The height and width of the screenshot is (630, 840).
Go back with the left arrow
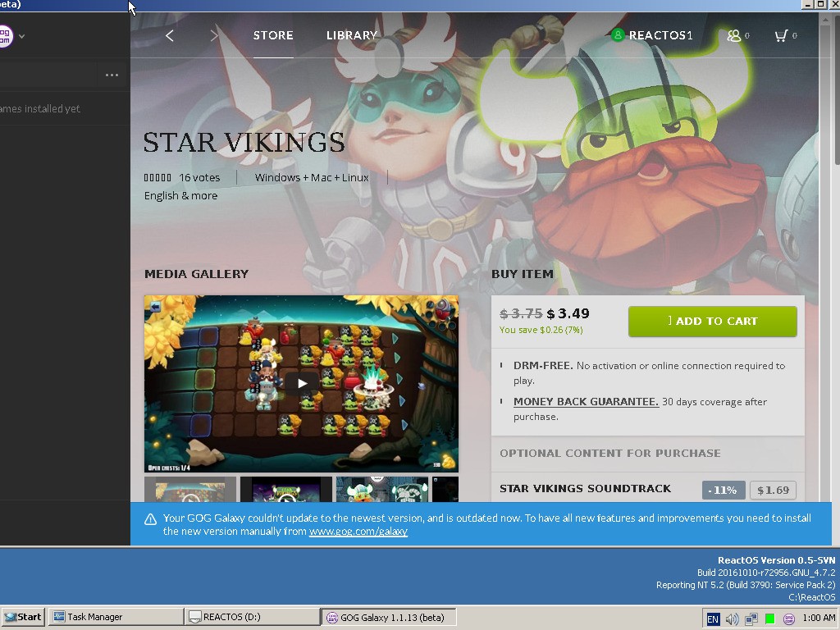click(170, 36)
